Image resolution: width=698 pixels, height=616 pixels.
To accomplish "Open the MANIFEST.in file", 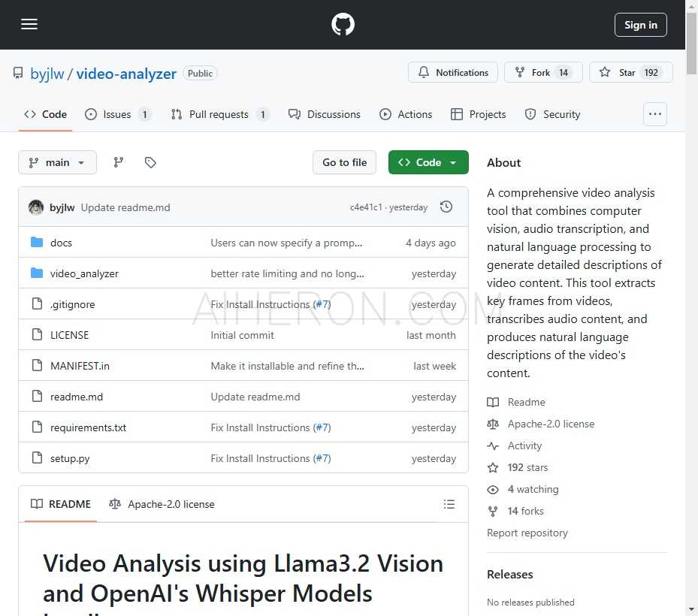I will [x=80, y=366].
